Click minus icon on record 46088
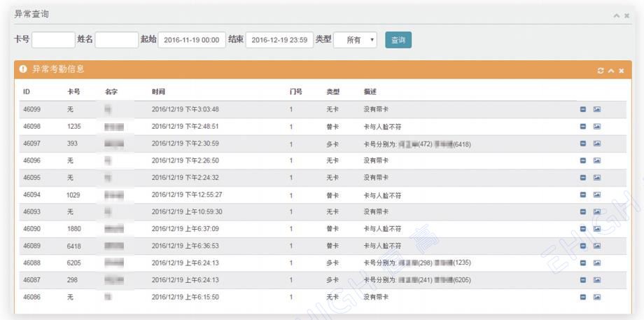This screenshot has width=644, height=320. 583,263
